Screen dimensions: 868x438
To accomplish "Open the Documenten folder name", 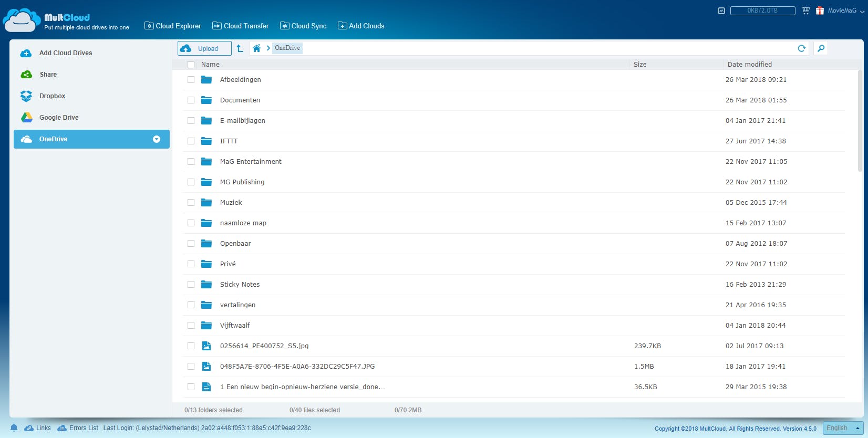I will tap(240, 100).
